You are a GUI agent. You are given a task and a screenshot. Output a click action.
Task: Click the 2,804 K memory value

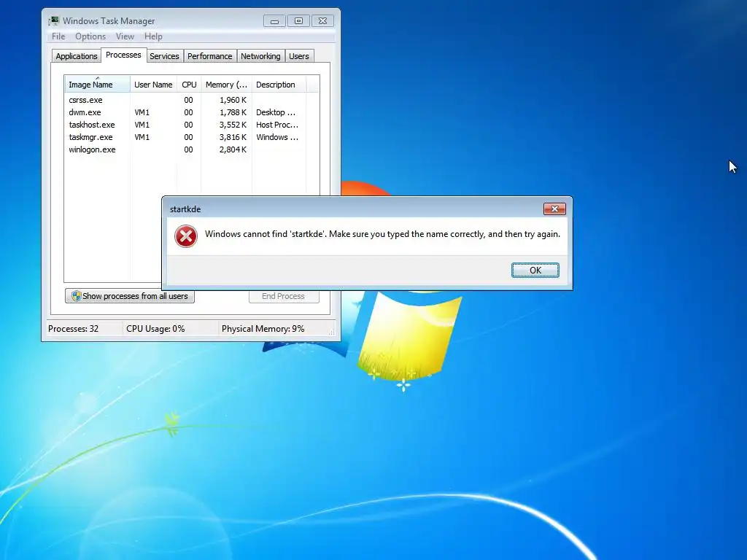tap(233, 149)
